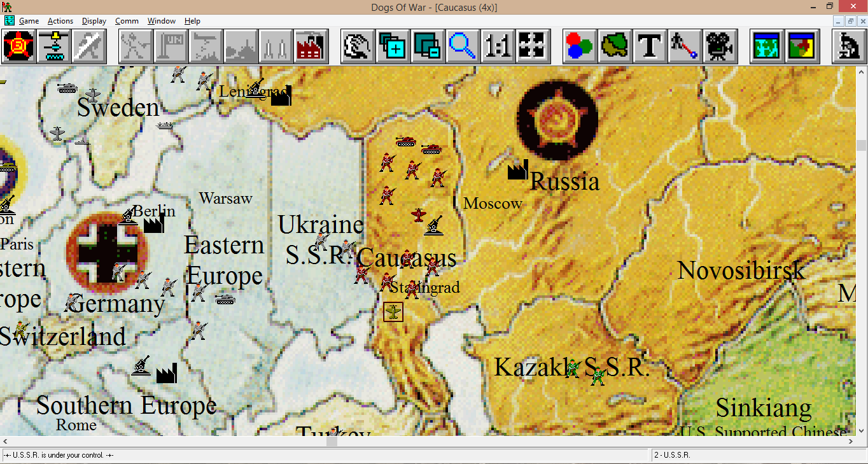The height and width of the screenshot is (464, 868).
Task: Click the red star Soviet emblem toolbar icon
Action: [x=18, y=46]
